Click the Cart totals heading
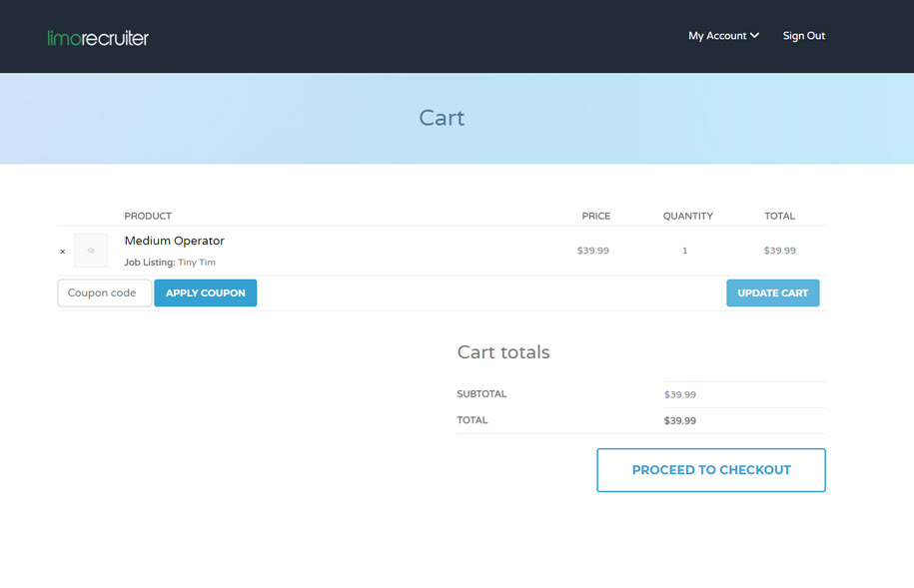 point(503,352)
